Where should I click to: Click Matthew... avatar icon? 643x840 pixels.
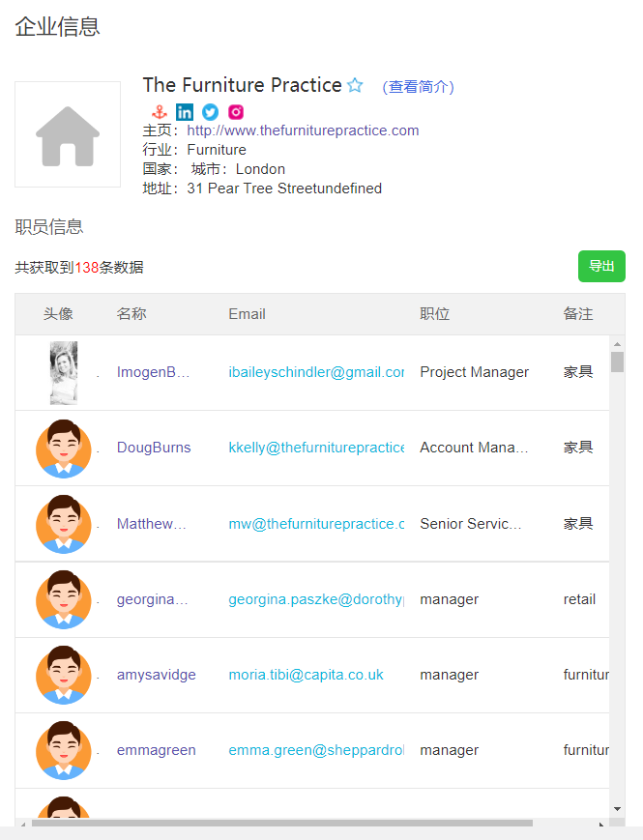click(x=63, y=524)
